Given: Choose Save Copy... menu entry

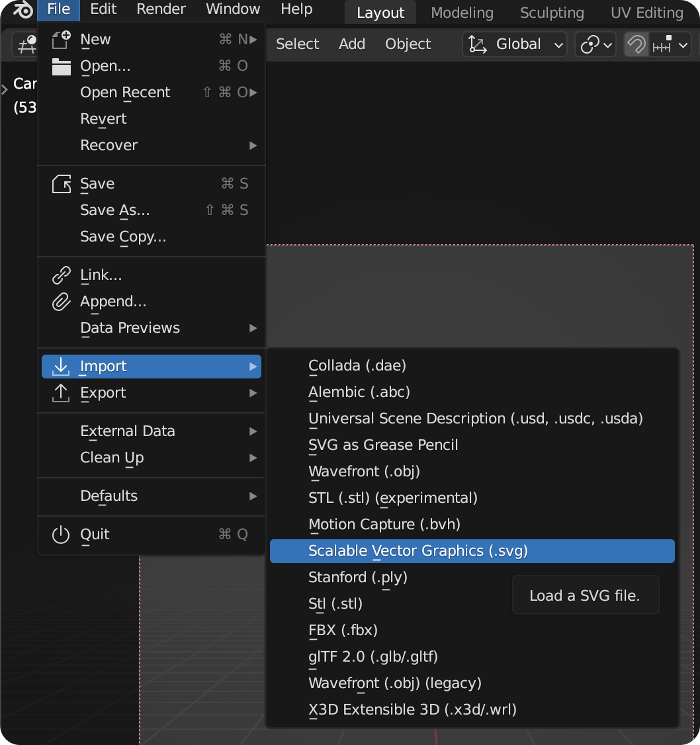Looking at the screenshot, I should click(x=152, y=237).
